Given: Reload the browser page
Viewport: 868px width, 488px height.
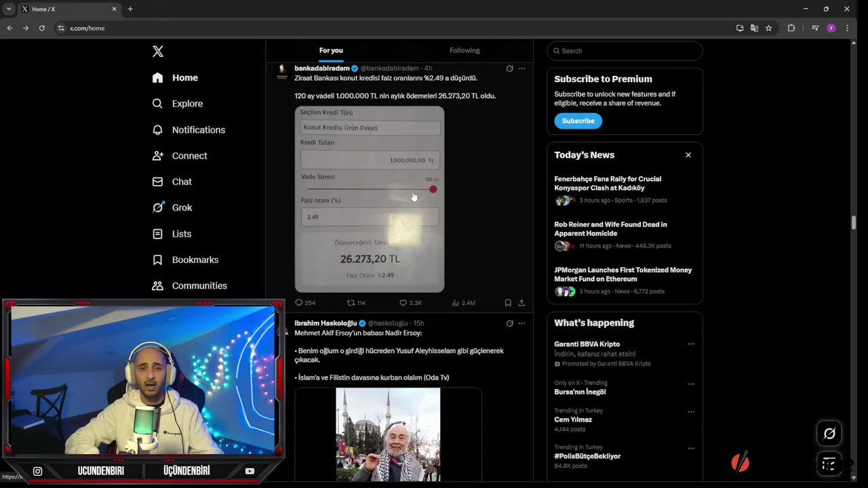Looking at the screenshot, I should click(x=42, y=28).
